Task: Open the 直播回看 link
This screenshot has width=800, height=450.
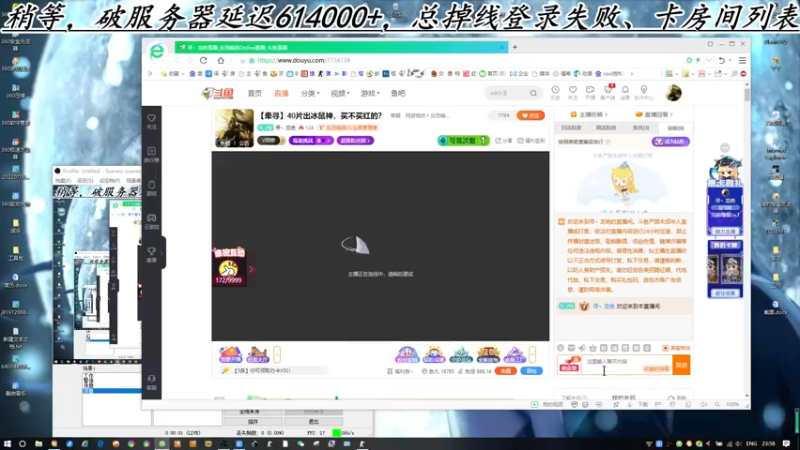Action: (x=654, y=114)
